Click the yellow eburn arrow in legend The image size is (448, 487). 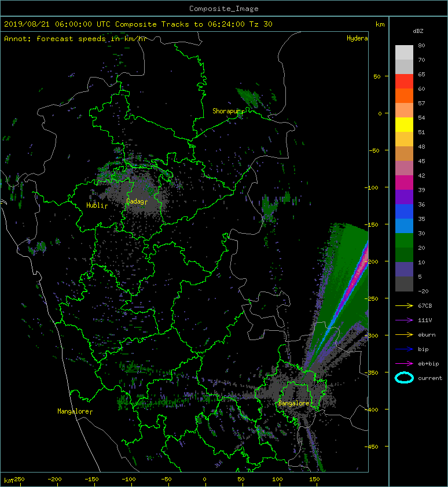click(404, 334)
